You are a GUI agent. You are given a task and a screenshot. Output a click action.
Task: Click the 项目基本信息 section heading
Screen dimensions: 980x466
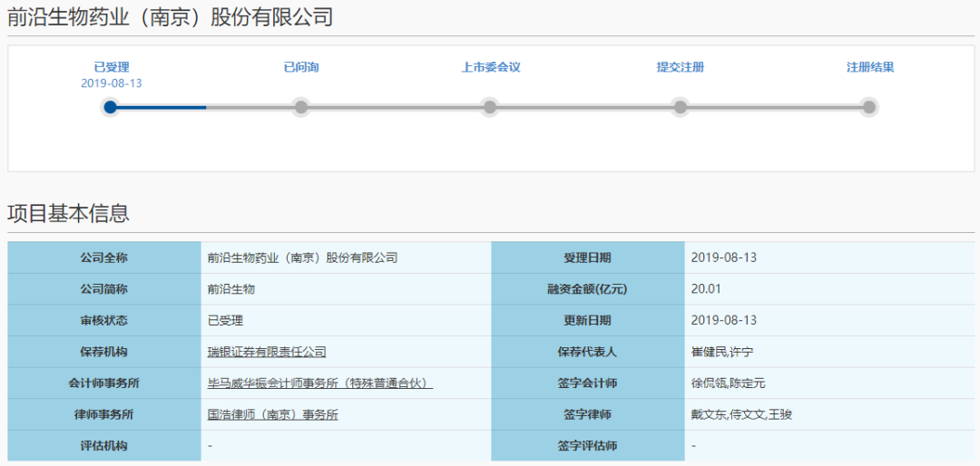68,214
